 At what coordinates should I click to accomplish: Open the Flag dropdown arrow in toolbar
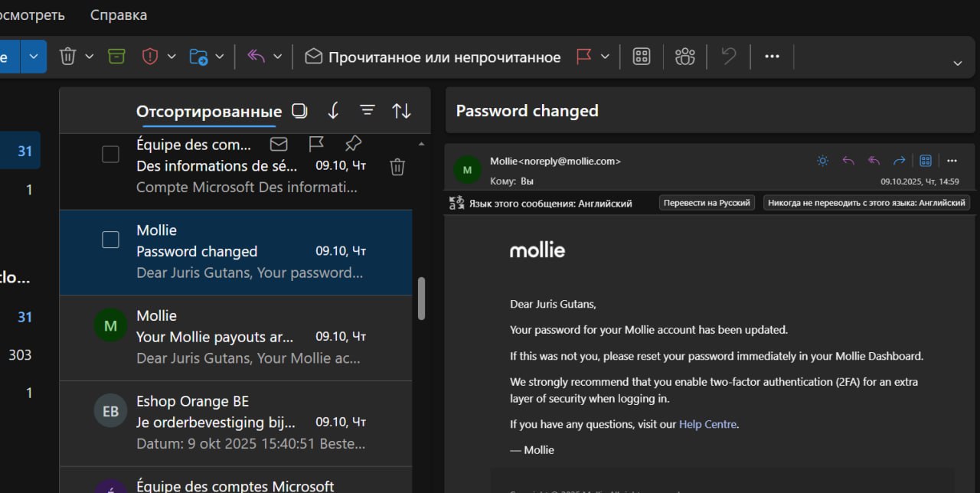point(605,57)
